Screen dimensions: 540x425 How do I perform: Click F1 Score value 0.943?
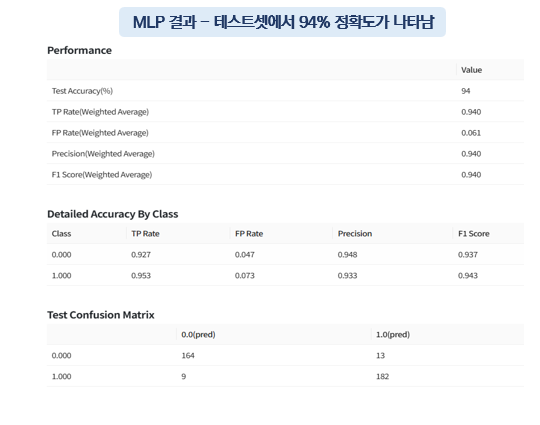click(x=468, y=276)
